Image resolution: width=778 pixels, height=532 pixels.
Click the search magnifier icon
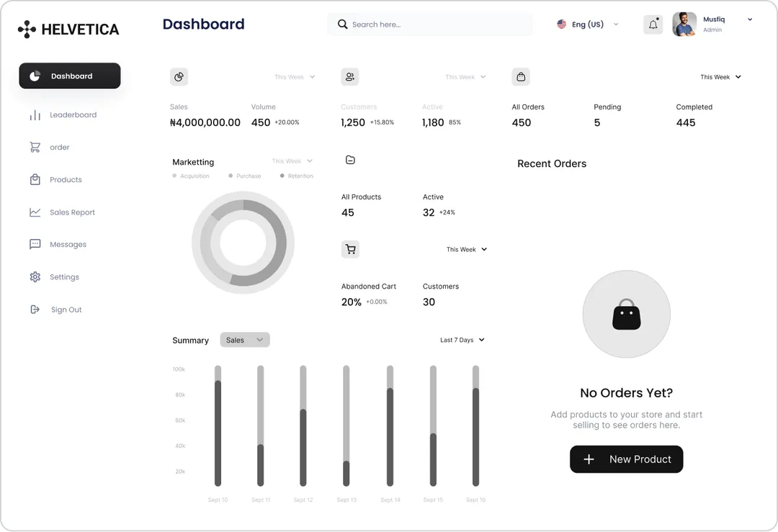point(343,24)
